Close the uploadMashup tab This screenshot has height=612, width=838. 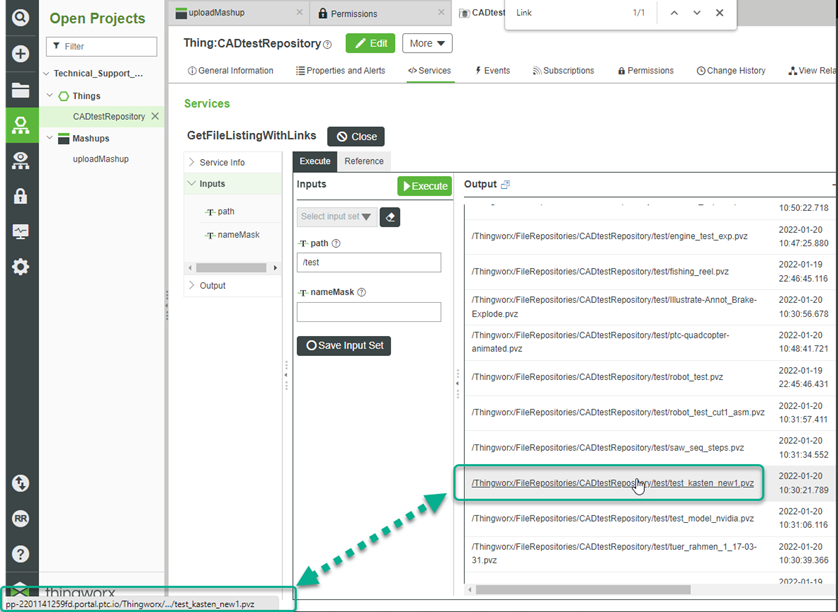point(299,12)
